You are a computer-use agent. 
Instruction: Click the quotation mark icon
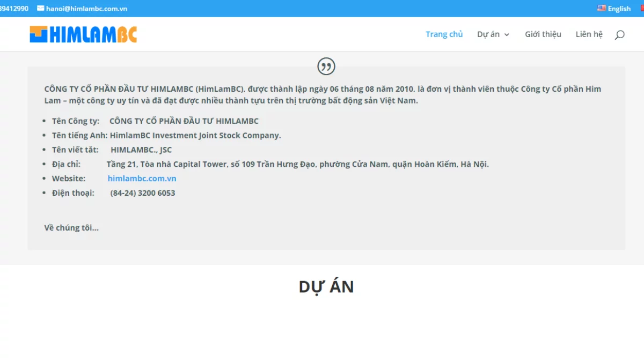(x=326, y=67)
